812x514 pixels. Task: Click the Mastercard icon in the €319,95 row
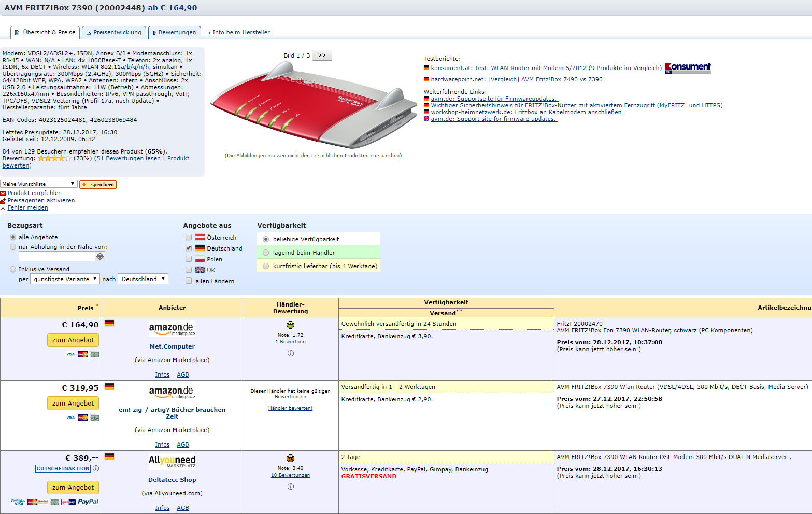pos(83,418)
